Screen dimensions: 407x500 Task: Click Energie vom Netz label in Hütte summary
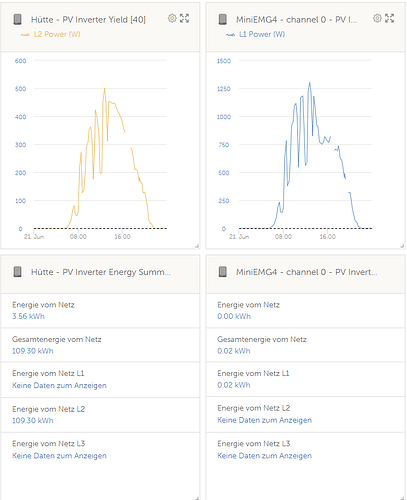click(43, 305)
